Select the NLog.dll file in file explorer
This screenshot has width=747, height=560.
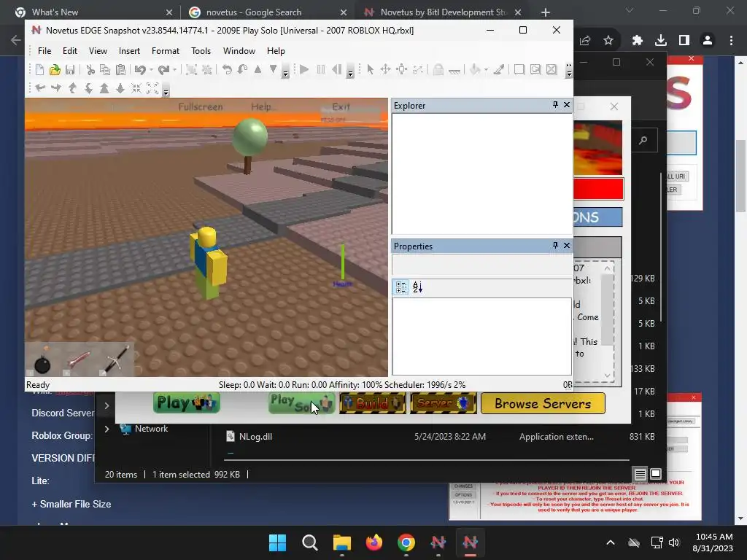point(255,437)
